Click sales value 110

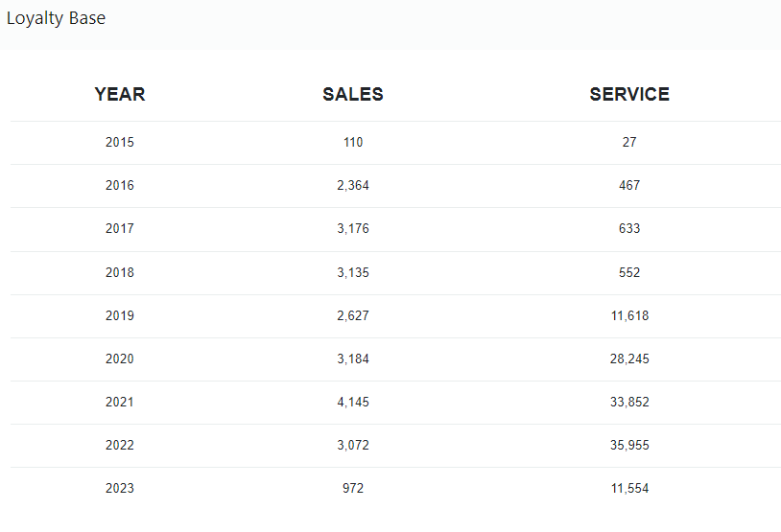pyautogui.click(x=353, y=142)
